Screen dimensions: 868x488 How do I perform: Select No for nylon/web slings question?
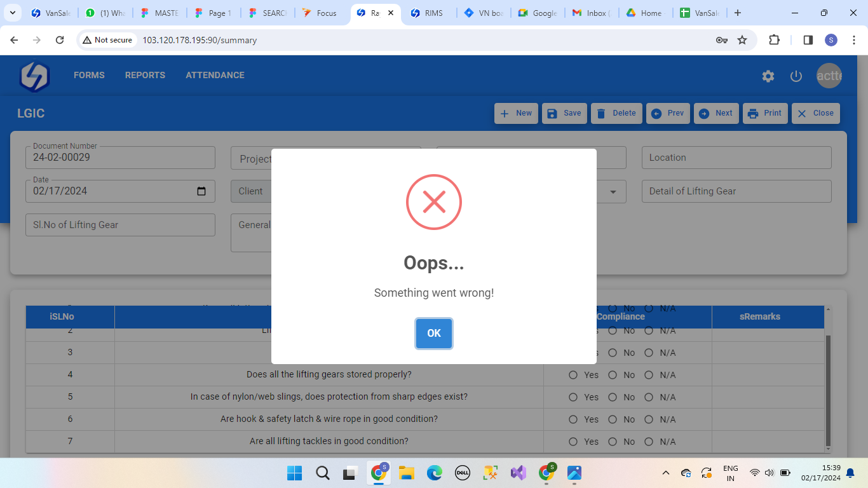pos(613,397)
